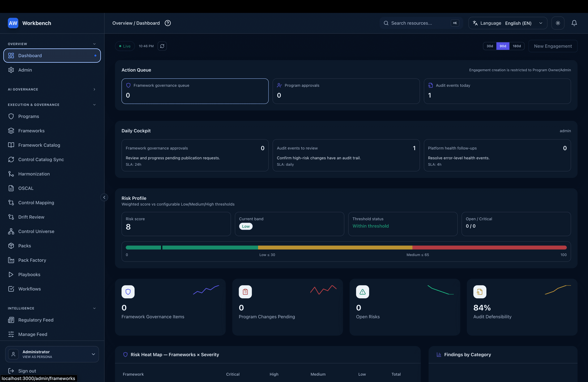Collapse the sidebar with the arrow handle
The image size is (588, 382).
104,197
